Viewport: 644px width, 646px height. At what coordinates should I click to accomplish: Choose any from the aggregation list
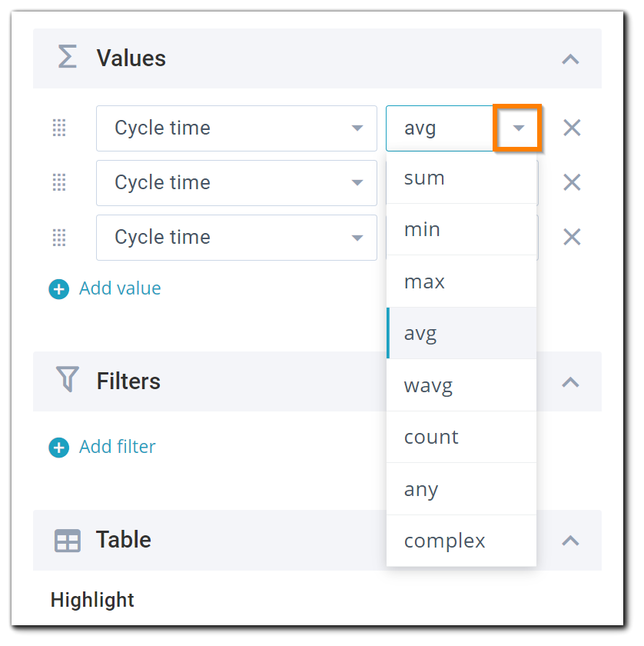[x=461, y=489]
